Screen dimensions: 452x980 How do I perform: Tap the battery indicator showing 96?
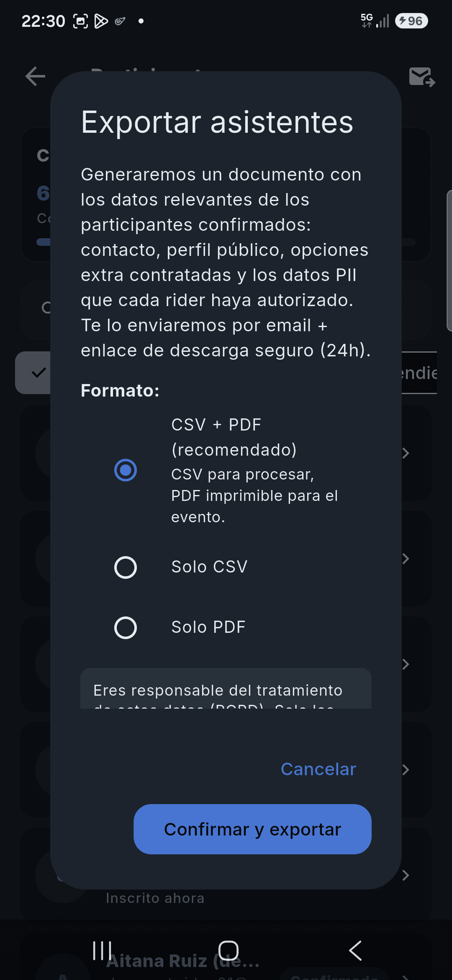[x=411, y=21]
